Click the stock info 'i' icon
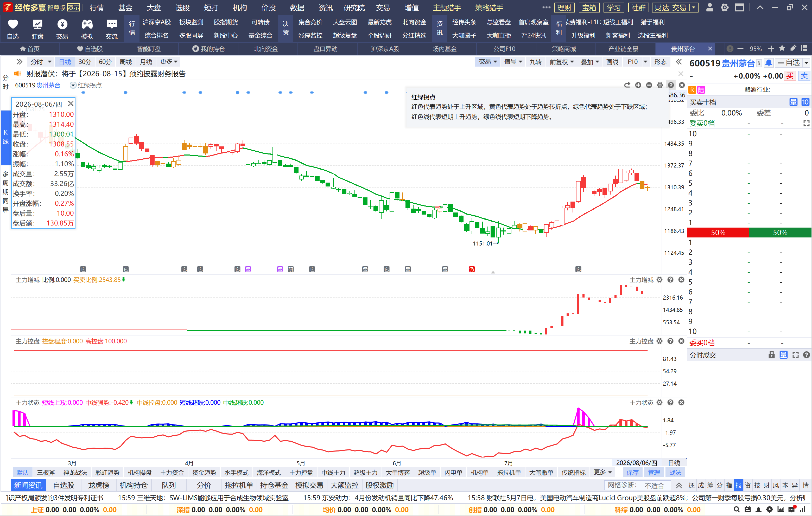Image resolution: width=812 pixels, height=516 pixels. coord(759,63)
